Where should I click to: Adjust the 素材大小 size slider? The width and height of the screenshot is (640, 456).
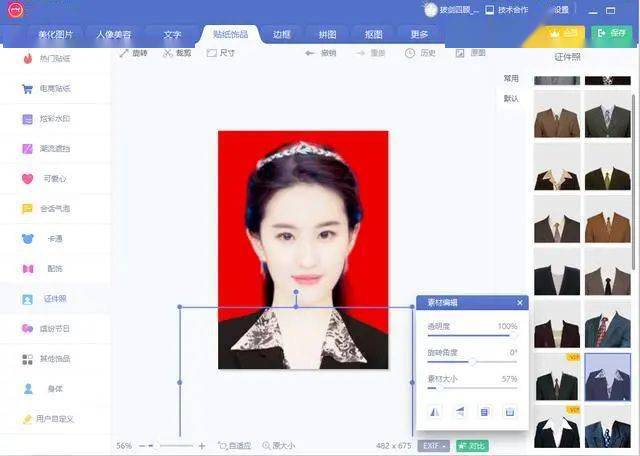point(472,388)
